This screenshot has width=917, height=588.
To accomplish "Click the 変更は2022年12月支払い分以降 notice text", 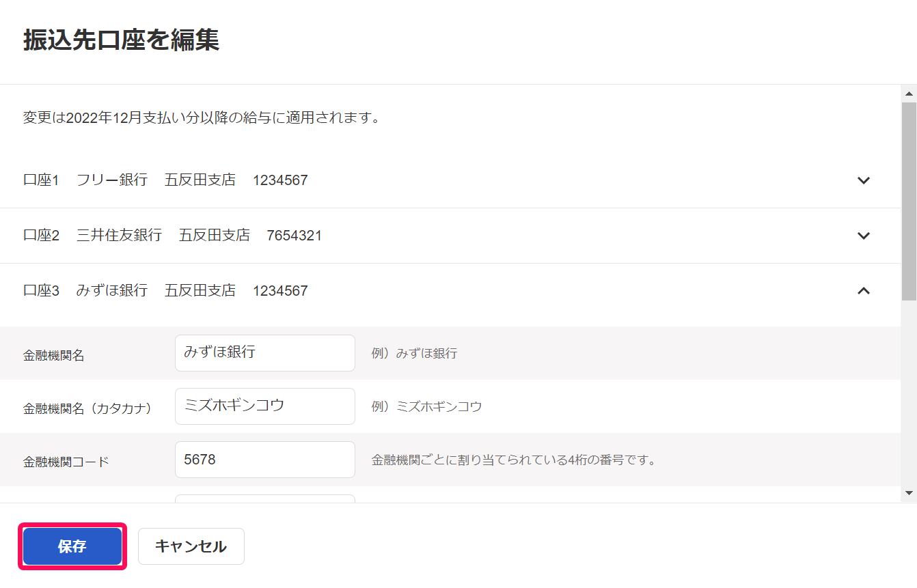I will tap(202, 117).
